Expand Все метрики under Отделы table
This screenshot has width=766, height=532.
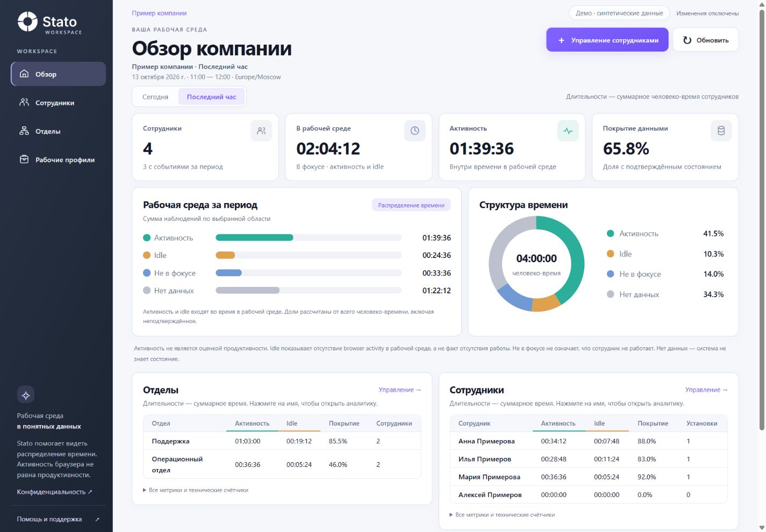point(196,490)
